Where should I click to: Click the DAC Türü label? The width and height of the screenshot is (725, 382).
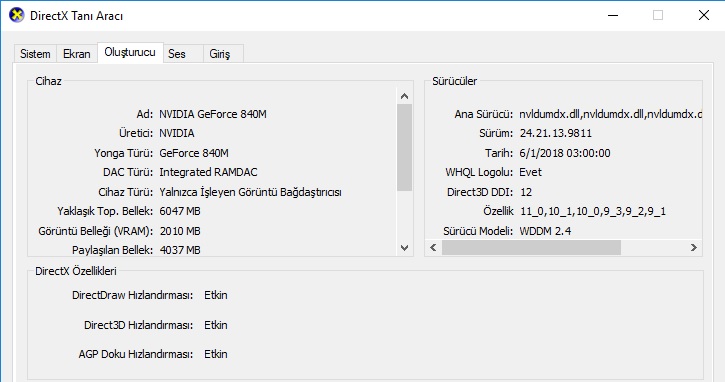pyautogui.click(x=128, y=172)
